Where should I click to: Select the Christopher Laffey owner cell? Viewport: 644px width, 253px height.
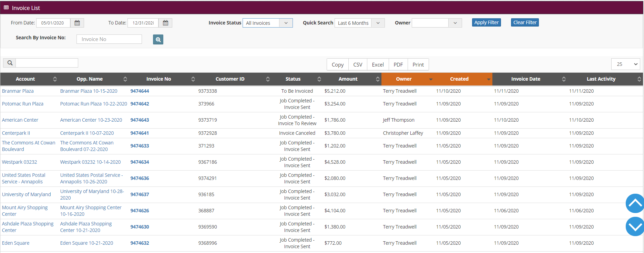click(x=403, y=133)
